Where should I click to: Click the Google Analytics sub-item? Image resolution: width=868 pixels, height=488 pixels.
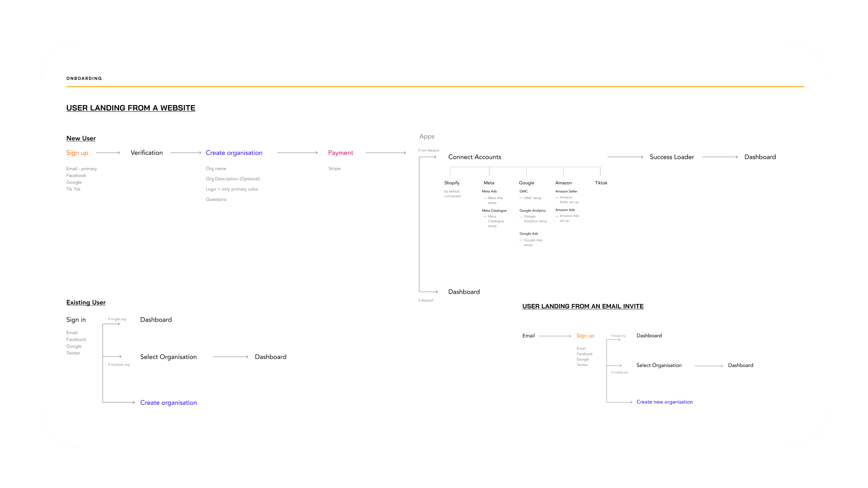tap(532, 210)
